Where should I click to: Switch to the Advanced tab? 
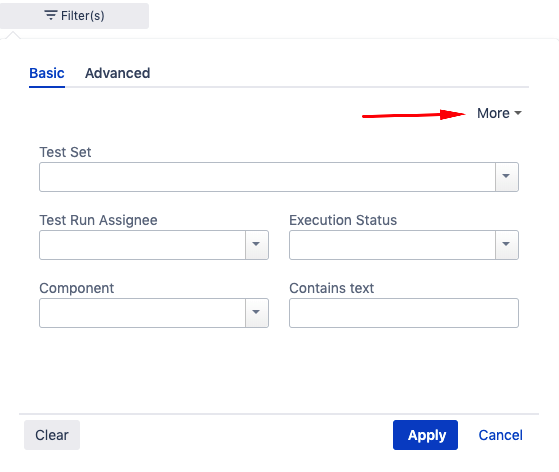(117, 73)
